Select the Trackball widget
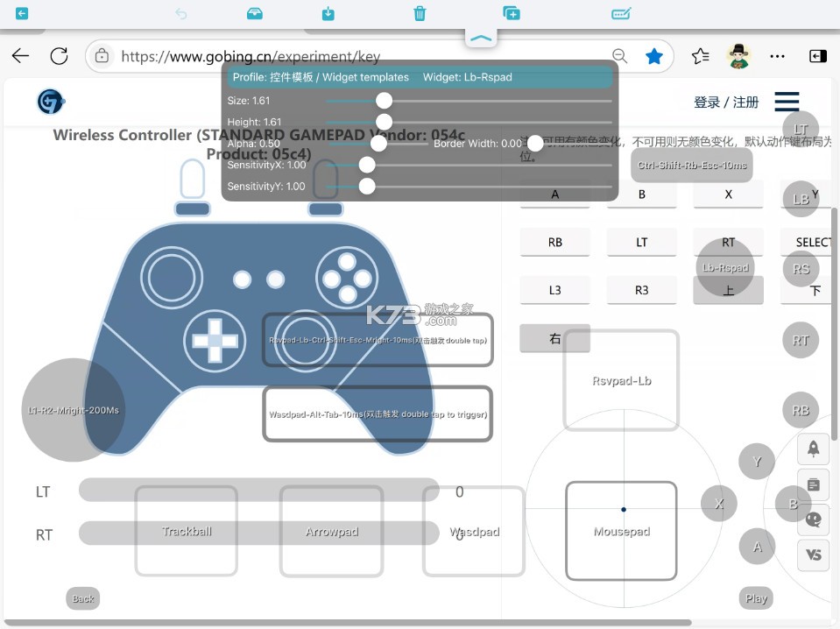The height and width of the screenshot is (629, 840). (x=187, y=531)
